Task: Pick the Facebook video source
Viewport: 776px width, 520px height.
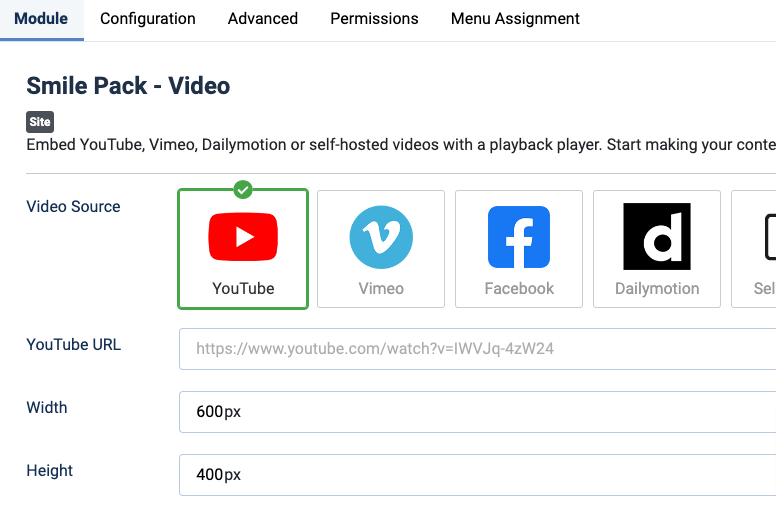Action: pos(519,249)
